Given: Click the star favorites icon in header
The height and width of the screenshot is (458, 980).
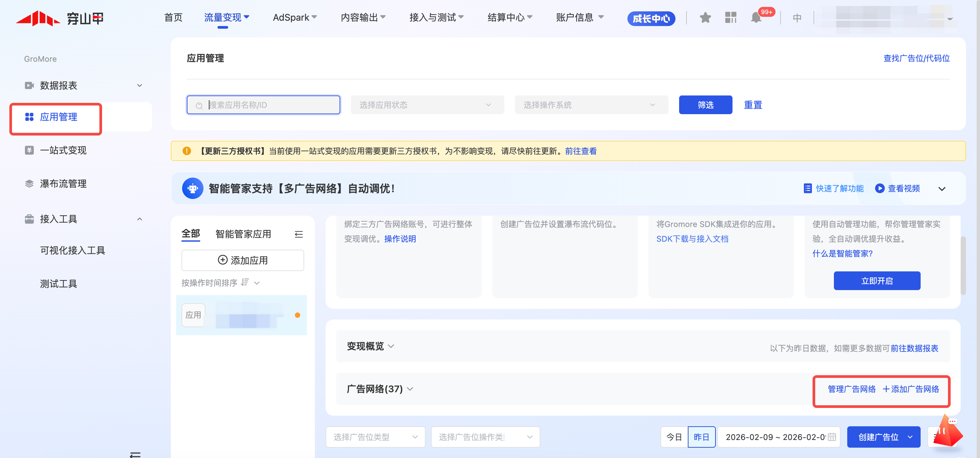Looking at the screenshot, I should (x=705, y=17).
